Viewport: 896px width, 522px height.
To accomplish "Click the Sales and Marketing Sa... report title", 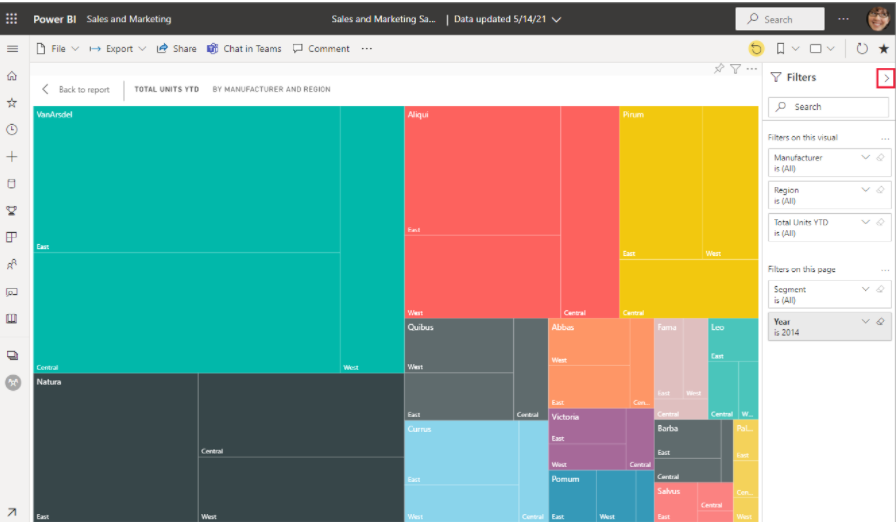I will click(383, 19).
